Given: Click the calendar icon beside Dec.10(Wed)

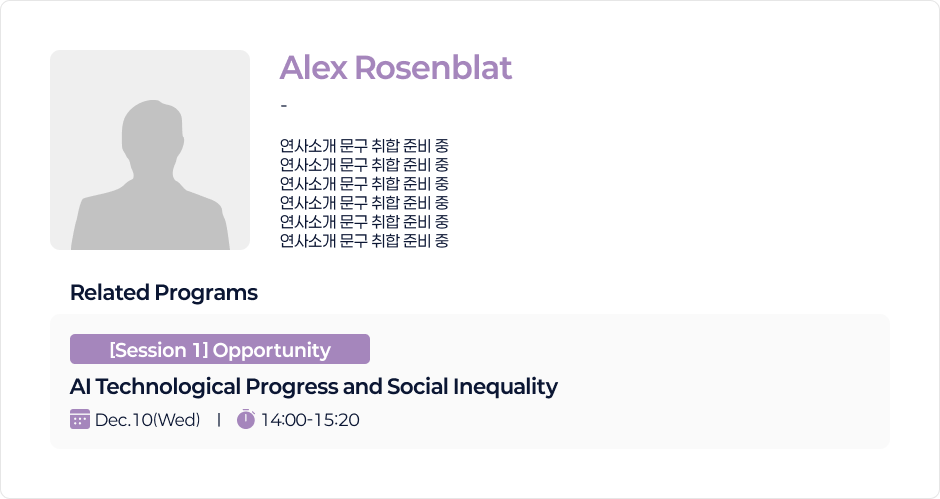Looking at the screenshot, I should click(80, 419).
